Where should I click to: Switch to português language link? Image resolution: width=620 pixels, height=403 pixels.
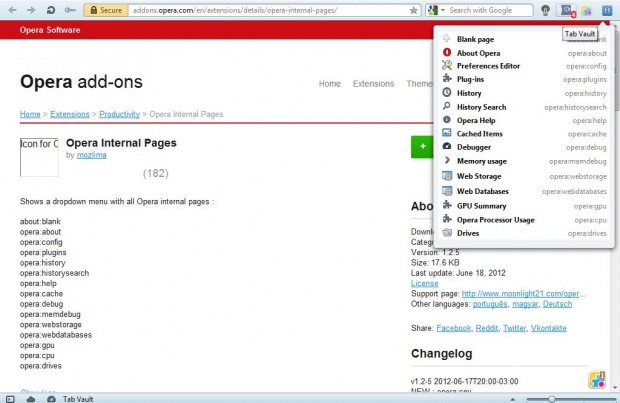490,304
